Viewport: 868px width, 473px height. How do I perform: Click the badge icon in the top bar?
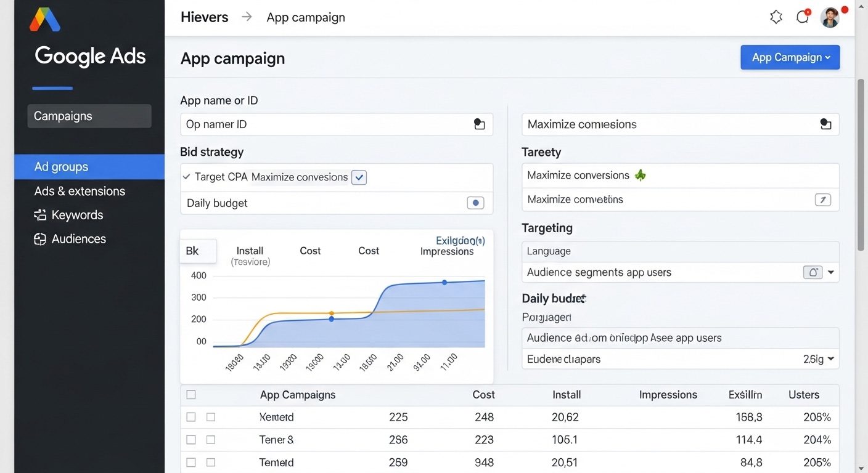(x=776, y=17)
